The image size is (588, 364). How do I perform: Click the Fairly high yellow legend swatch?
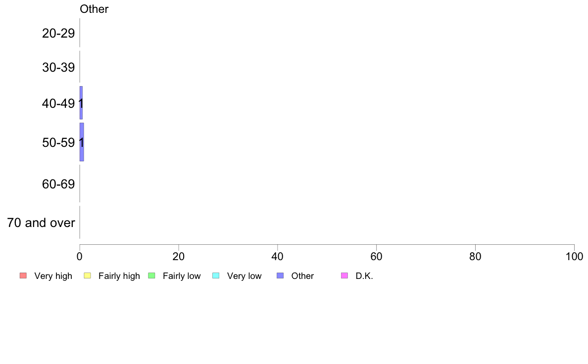pos(88,276)
